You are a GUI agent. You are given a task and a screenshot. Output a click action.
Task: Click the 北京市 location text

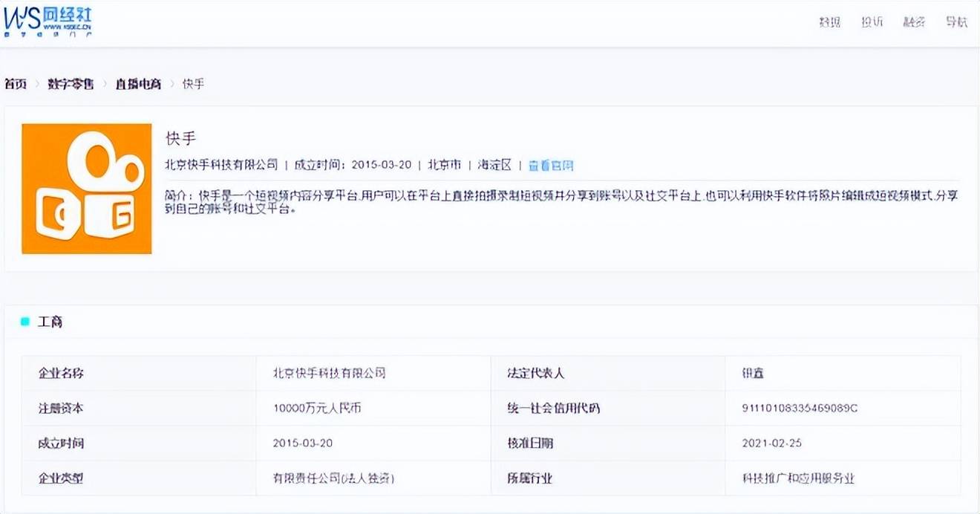[445, 165]
